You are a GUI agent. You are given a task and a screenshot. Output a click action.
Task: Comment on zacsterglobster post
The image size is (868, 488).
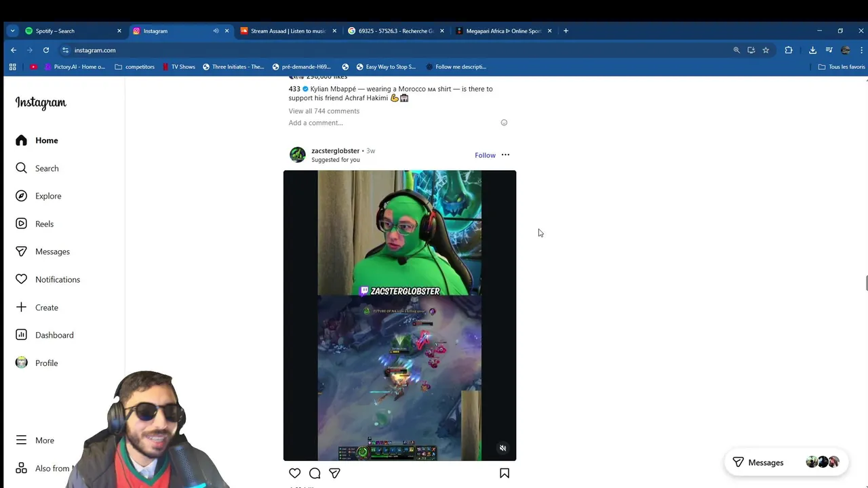[315, 473]
